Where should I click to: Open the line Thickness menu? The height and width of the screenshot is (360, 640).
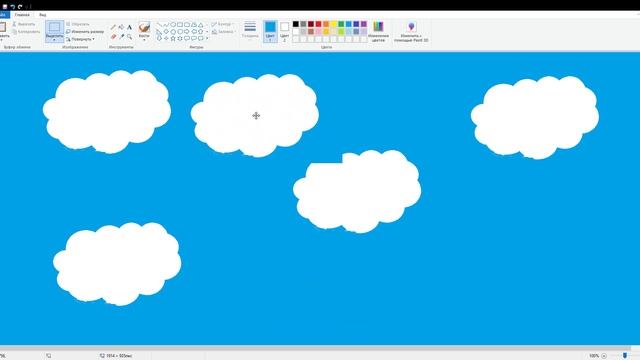[250, 30]
